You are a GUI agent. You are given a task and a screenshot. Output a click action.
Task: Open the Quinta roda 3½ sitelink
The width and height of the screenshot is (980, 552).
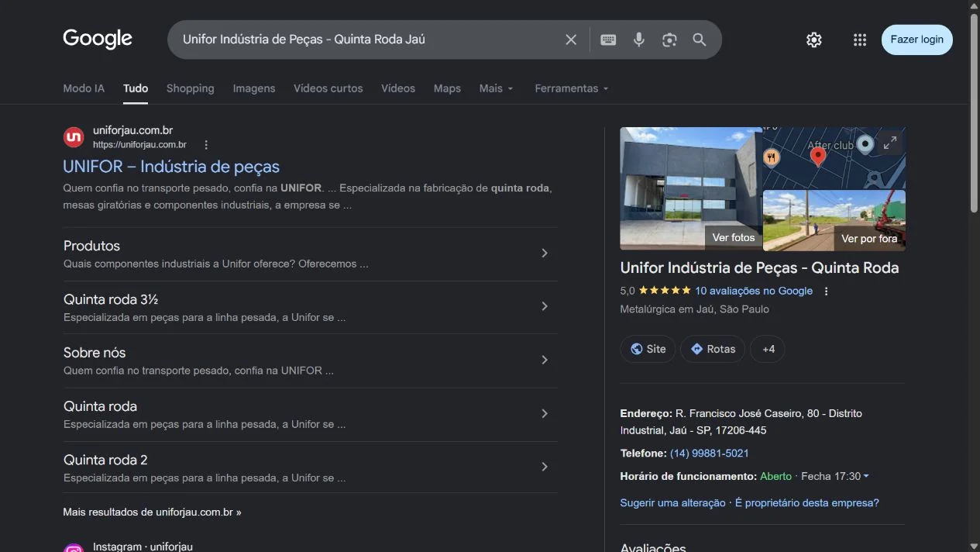point(111,299)
